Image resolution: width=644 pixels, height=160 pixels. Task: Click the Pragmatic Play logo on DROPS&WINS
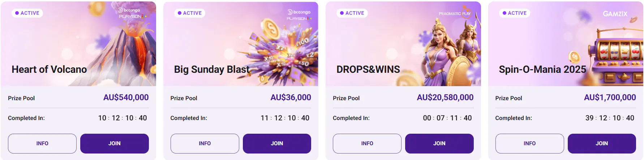(x=455, y=14)
